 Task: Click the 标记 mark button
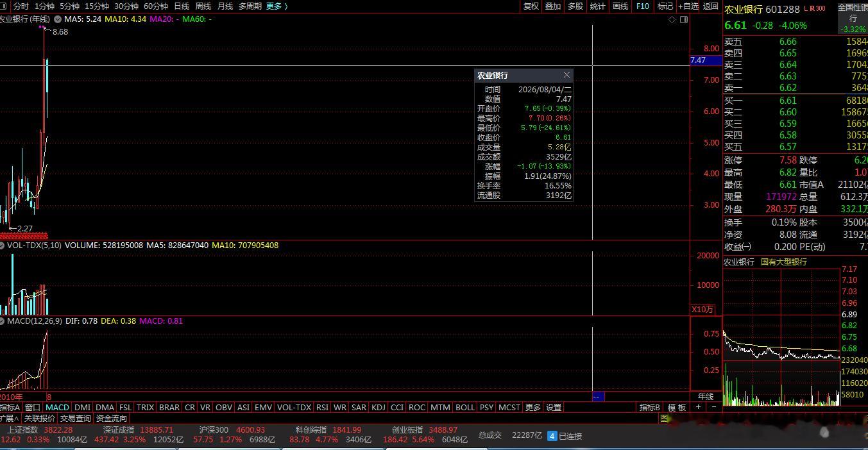(x=665, y=6)
